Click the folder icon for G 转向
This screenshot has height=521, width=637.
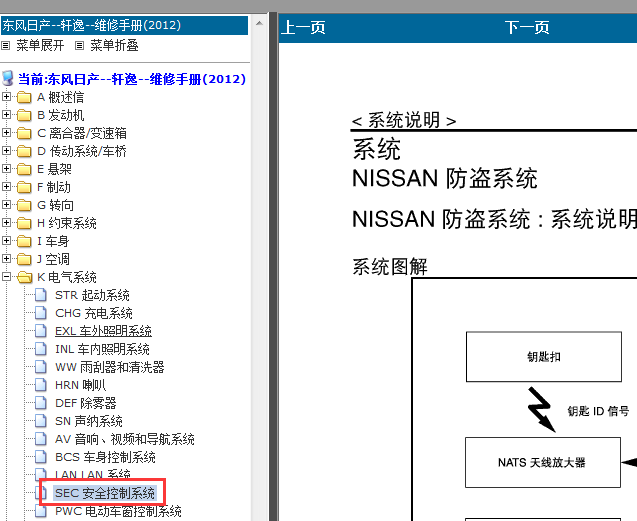24,205
